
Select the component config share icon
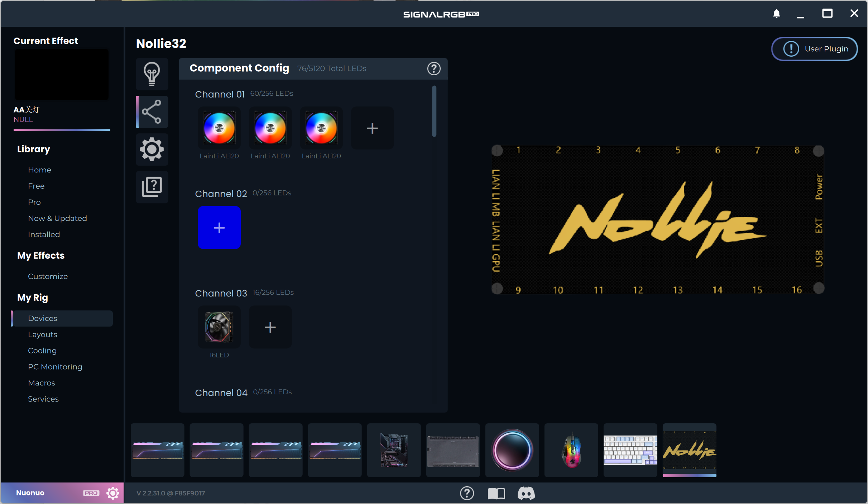(x=152, y=112)
